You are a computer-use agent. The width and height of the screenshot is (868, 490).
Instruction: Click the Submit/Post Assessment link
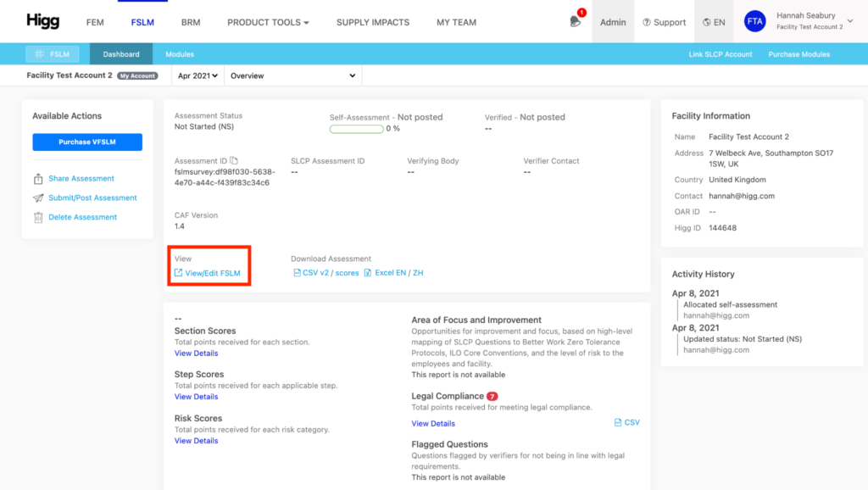pyautogui.click(x=92, y=198)
